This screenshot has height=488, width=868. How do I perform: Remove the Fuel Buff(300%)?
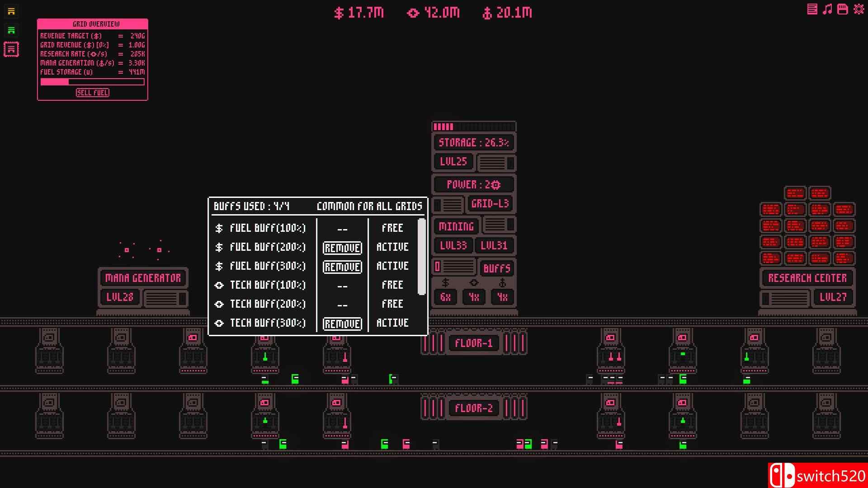pyautogui.click(x=342, y=267)
